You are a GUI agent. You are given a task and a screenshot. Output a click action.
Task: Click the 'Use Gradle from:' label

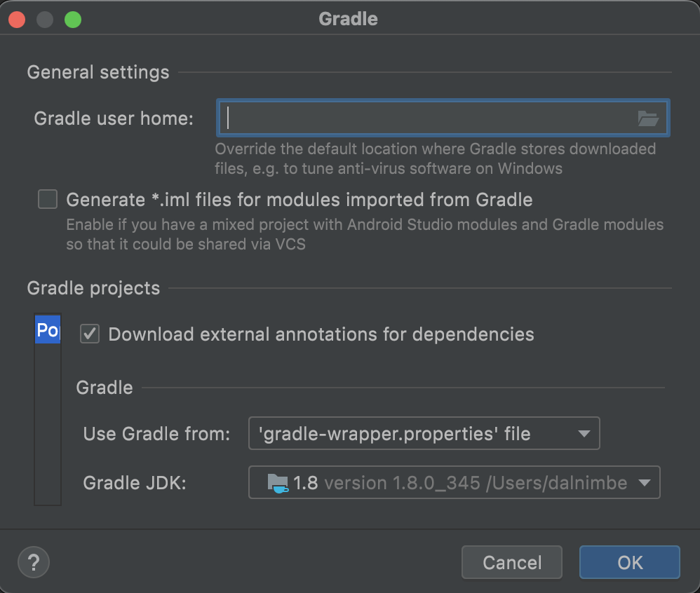click(156, 434)
